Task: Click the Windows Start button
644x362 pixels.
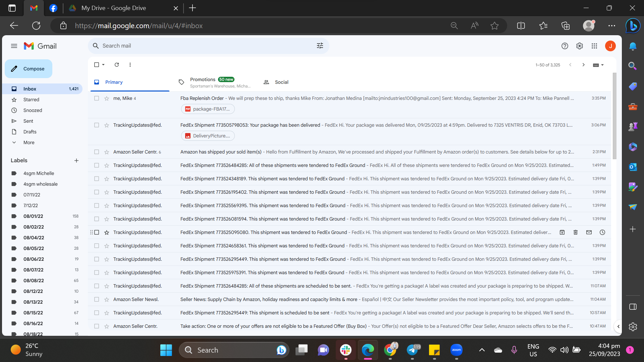Action: pos(166,350)
